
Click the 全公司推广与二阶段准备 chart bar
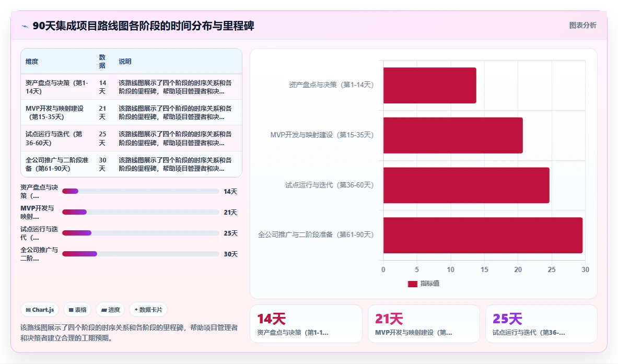point(483,235)
